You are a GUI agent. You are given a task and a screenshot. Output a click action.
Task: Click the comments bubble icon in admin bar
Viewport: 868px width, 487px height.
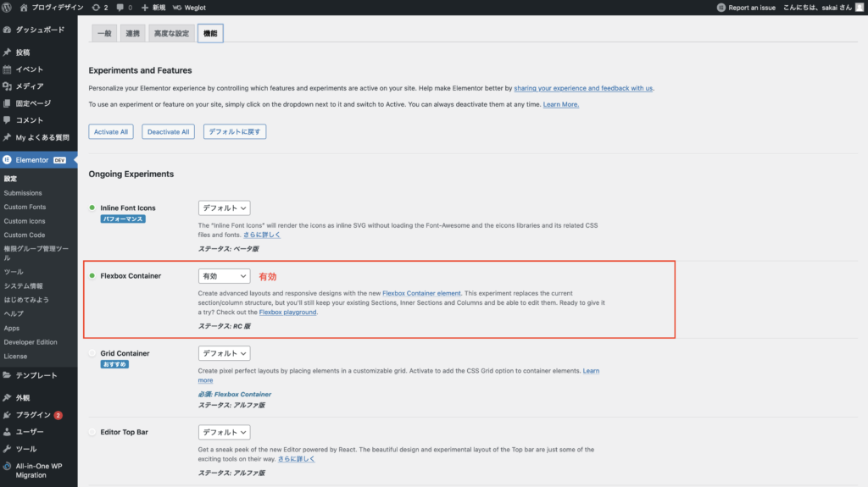click(123, 7)
